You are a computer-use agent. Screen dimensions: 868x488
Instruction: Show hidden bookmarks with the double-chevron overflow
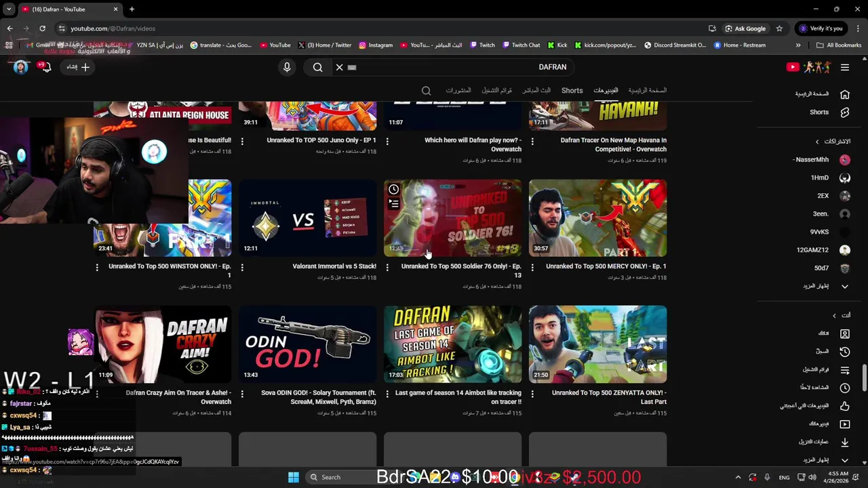[x=798, y=45]
